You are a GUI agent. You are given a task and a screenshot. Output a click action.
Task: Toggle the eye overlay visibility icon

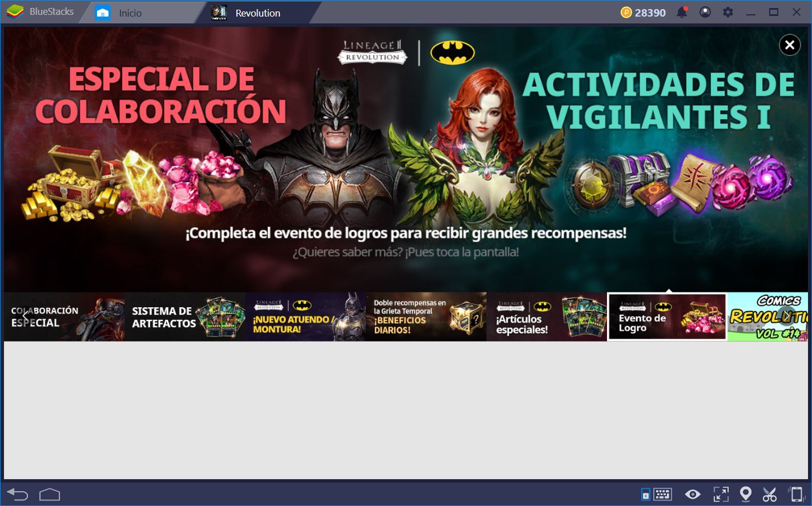pyautogui.click(x=693, y=494)
